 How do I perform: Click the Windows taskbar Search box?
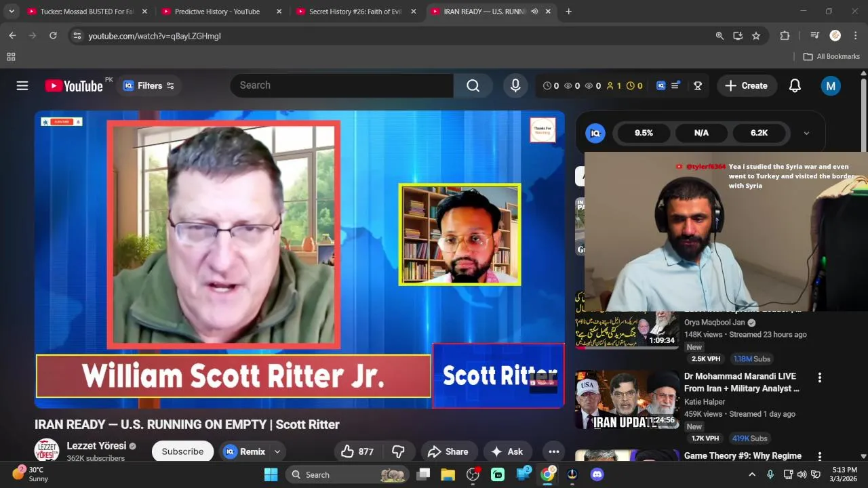[347, 474]
